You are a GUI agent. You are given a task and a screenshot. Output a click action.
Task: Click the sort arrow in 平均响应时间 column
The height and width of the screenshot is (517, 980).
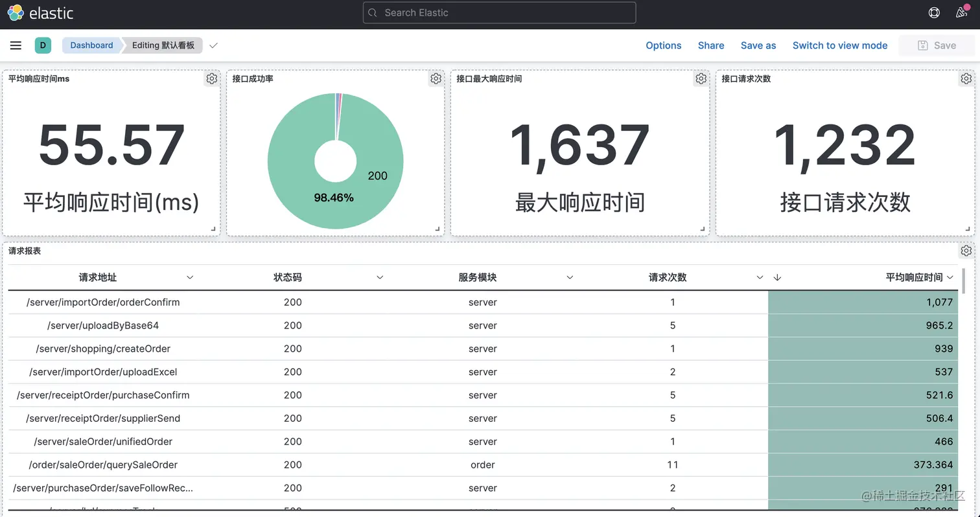point(778,277)
